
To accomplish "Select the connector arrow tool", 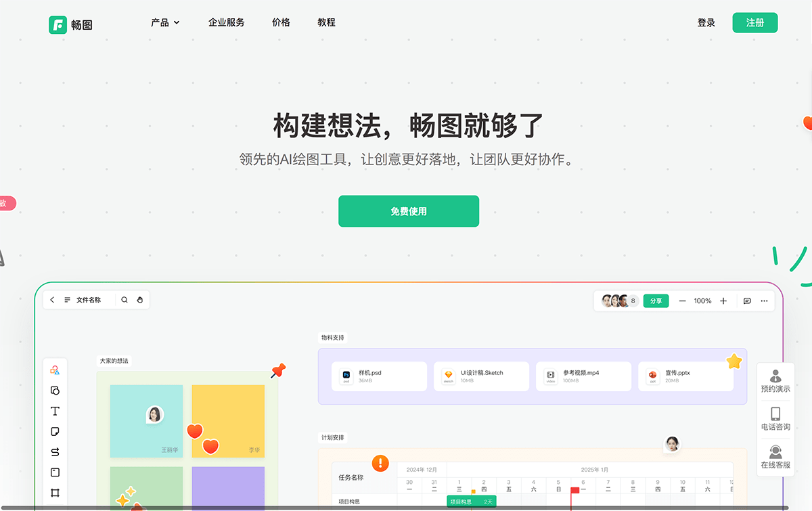I will pyautogui.click(x=55, y=451).
